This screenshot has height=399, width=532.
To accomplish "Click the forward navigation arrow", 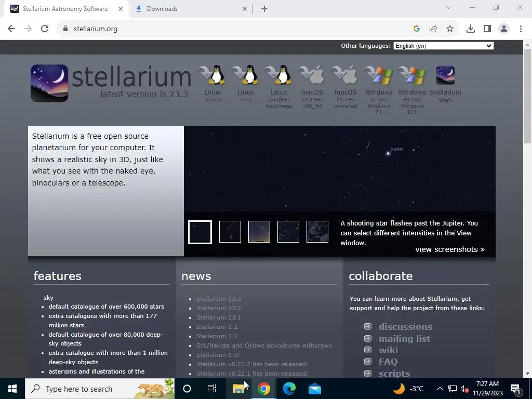I will (28, 29).
